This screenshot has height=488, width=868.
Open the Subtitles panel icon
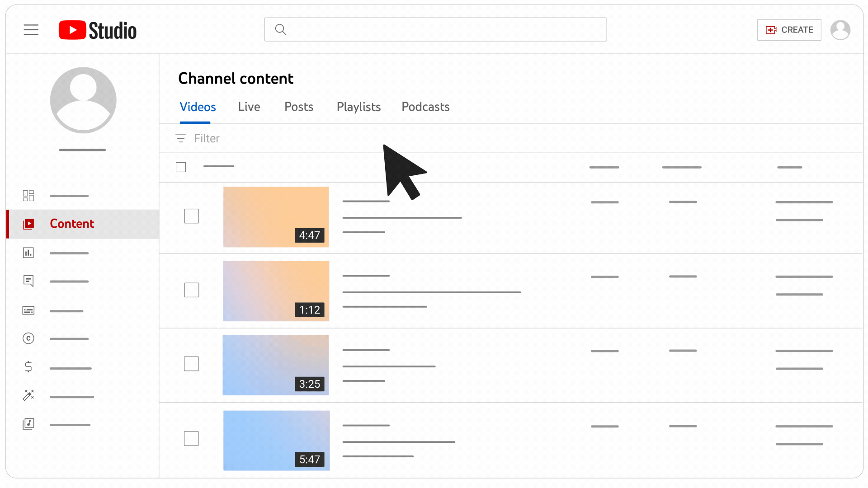tap(28, 310)
